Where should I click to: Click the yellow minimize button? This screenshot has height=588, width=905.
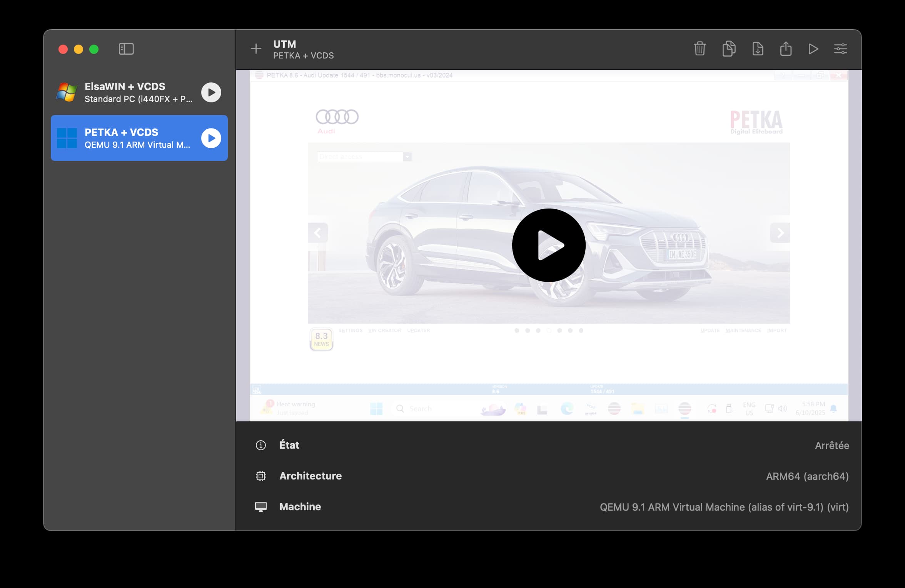point(78,49)
